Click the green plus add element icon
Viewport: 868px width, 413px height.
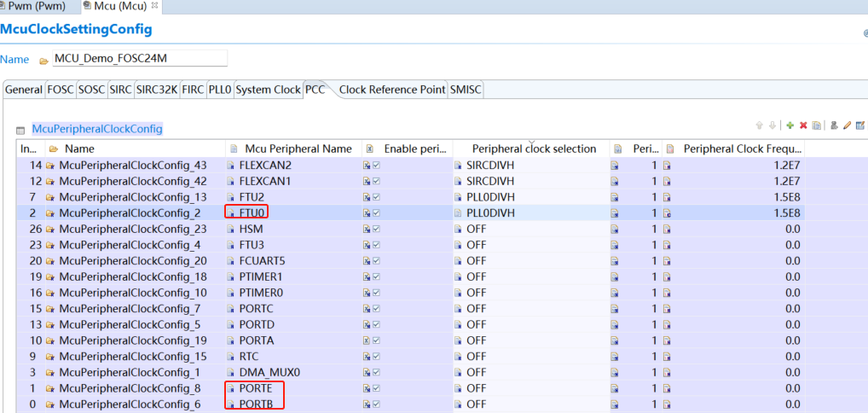(790, 126)
